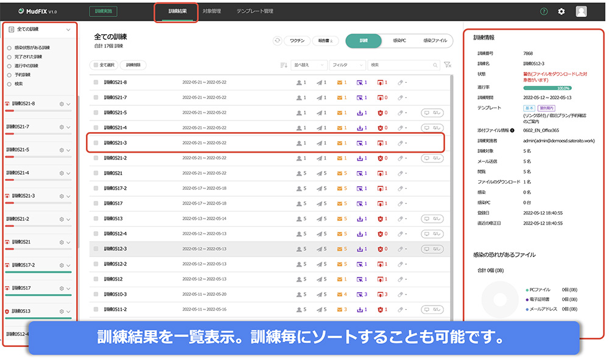Click the red download icon in 訓練0517-2 row
Image resolution: width=609 pixels, height=364 pixels.
click(380, 189)
